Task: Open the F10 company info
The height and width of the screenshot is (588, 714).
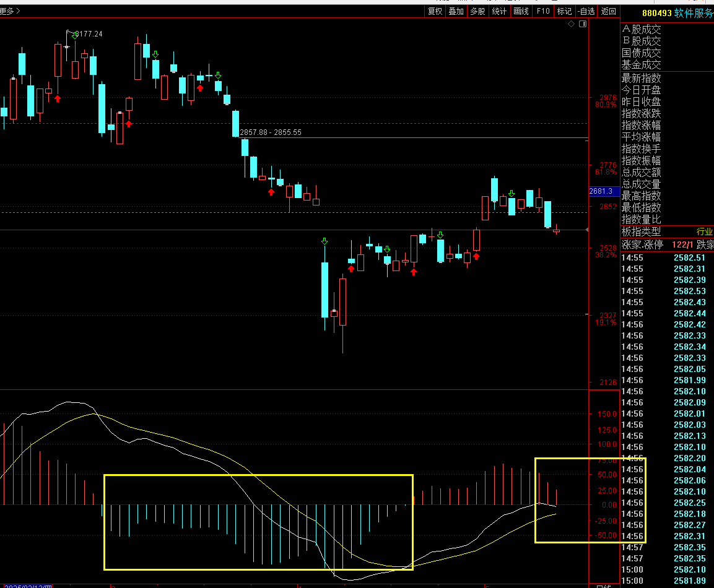Action: tap(543, 11)
